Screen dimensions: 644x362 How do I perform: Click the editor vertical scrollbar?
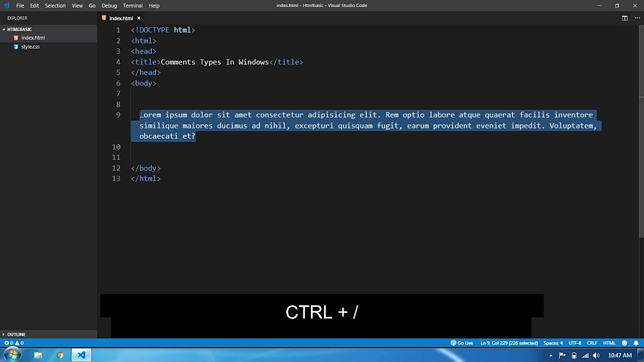(x=641, y=131)
